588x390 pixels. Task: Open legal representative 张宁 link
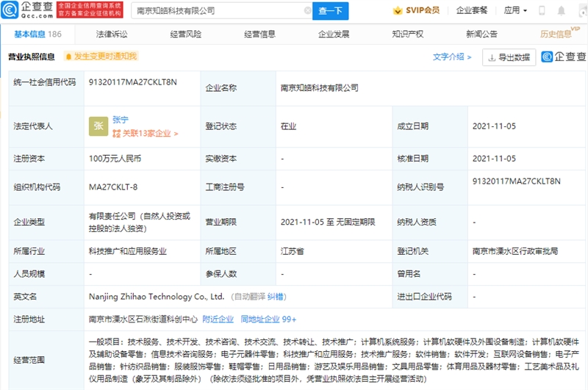pos(121,120)
